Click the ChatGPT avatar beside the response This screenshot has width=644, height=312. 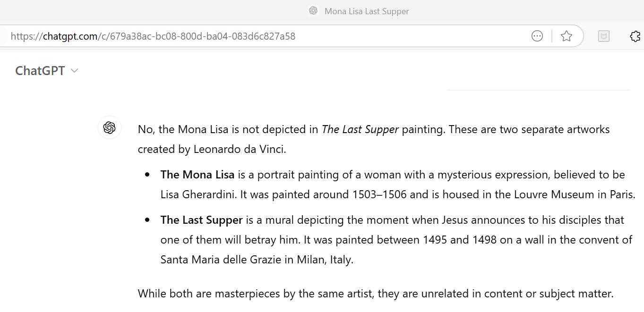(x=110, y=127)
